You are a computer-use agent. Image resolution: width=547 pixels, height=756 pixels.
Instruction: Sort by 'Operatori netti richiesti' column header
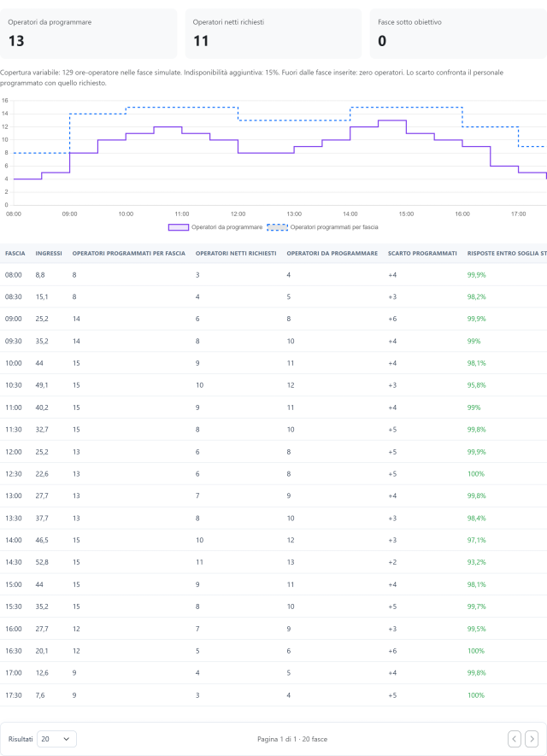236,253
